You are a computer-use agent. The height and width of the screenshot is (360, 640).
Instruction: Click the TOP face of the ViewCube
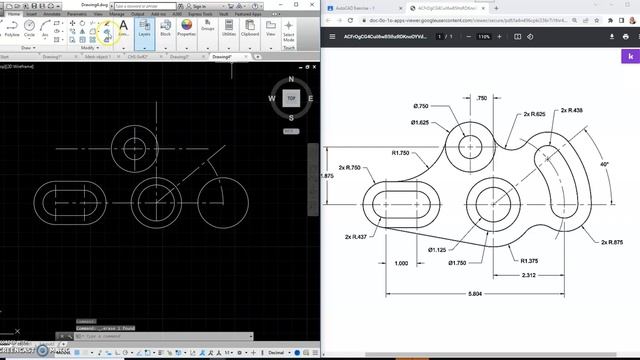tap(291, 98)
